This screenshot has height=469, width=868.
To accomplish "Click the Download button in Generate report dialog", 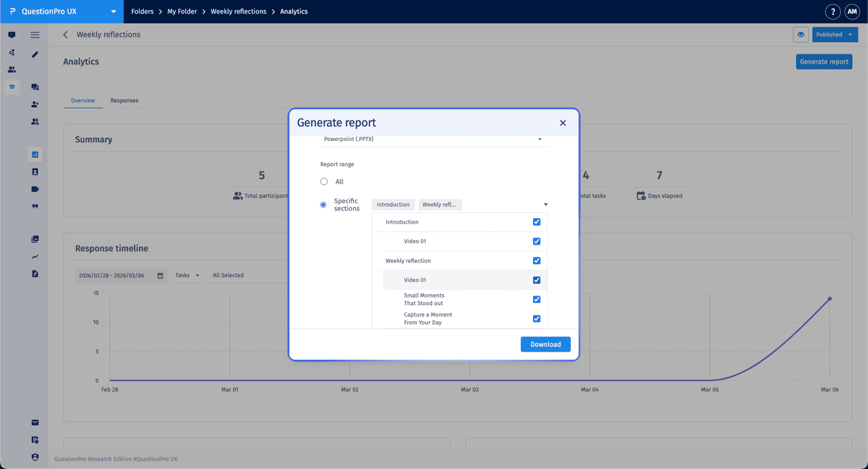I will (x=545, y=344).
